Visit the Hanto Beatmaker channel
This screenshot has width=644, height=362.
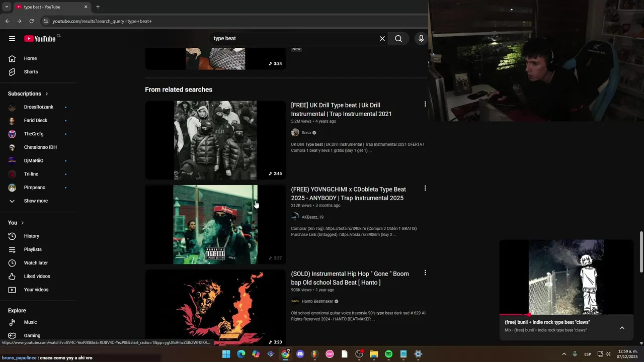[x=317, y=301]
